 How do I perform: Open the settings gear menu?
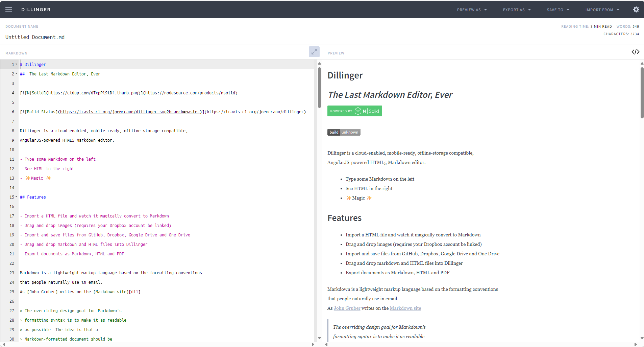point(636,9)
